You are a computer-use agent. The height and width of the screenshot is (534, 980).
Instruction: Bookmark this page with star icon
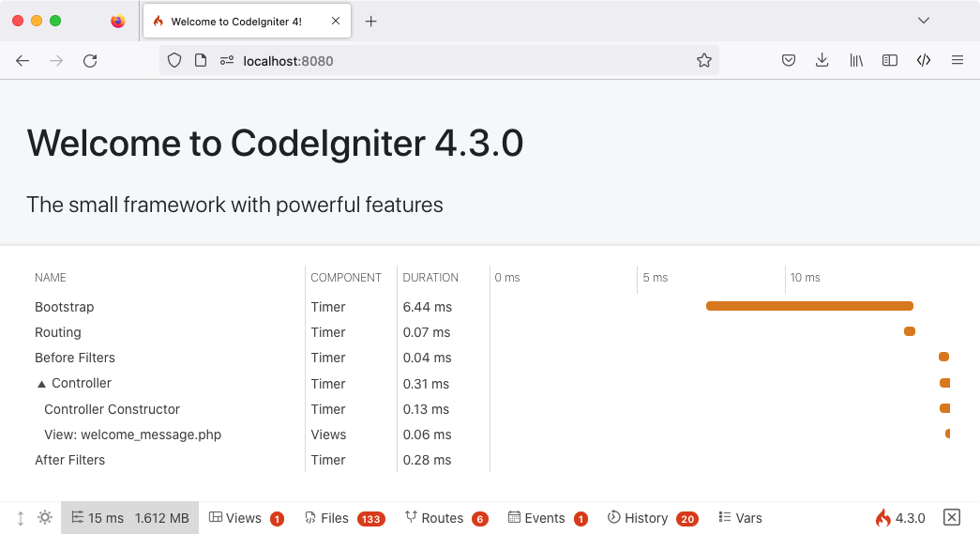tap(704, 61)
